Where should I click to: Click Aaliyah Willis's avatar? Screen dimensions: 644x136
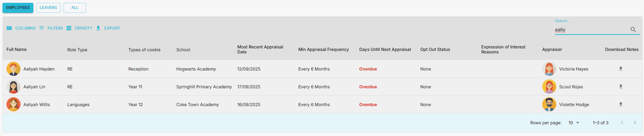(13, 104)
